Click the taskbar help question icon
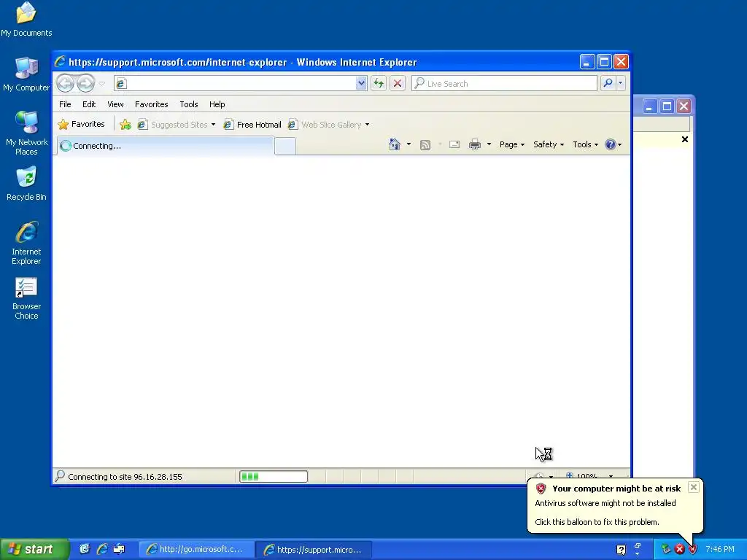747x560 pixels. pyautogui.click(x=621, y=550)
